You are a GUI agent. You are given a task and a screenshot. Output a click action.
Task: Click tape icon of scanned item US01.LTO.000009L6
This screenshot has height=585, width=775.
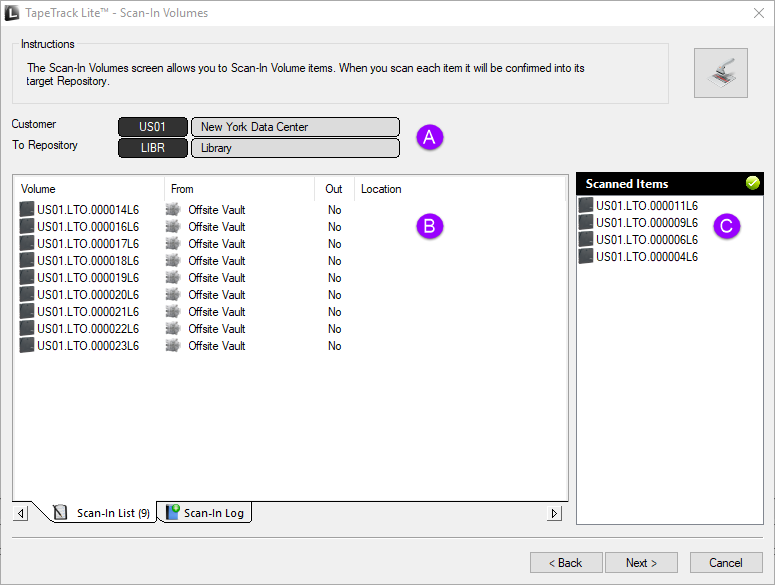pyautogui.click(x=586, y=222)
